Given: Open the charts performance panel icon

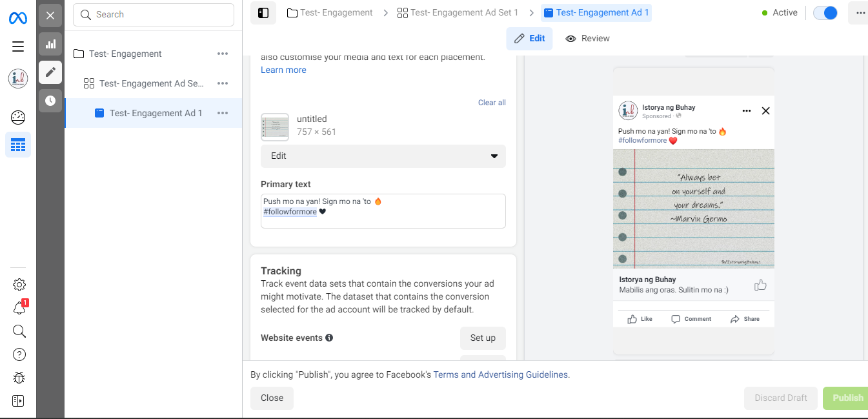Looking at the screenshot, I should [50, 44].
